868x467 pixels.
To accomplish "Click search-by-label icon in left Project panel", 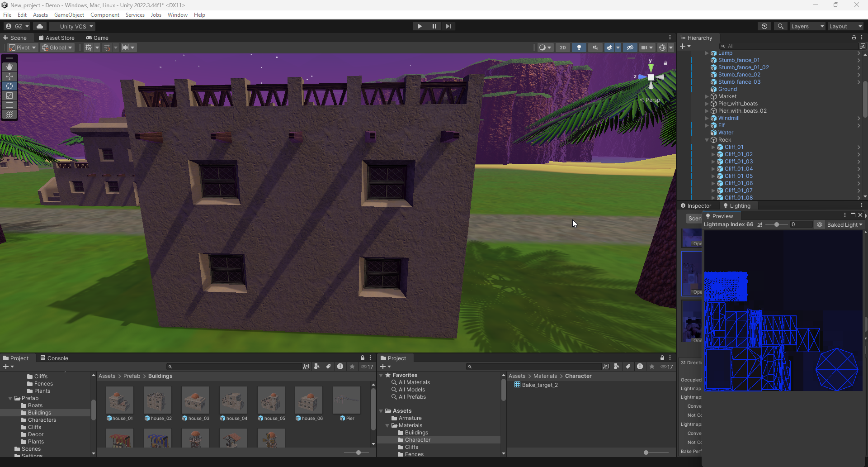I will click(329, 367).
